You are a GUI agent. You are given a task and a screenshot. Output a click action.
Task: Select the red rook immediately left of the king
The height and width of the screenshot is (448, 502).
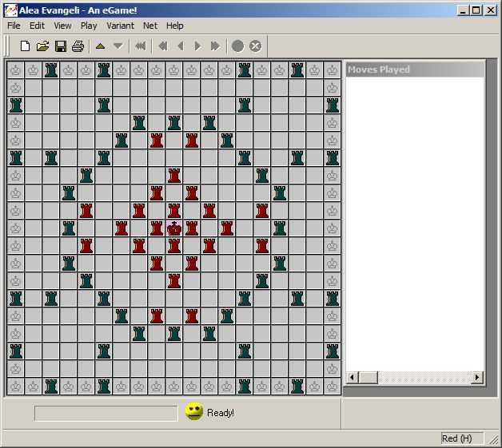point(157,228)
